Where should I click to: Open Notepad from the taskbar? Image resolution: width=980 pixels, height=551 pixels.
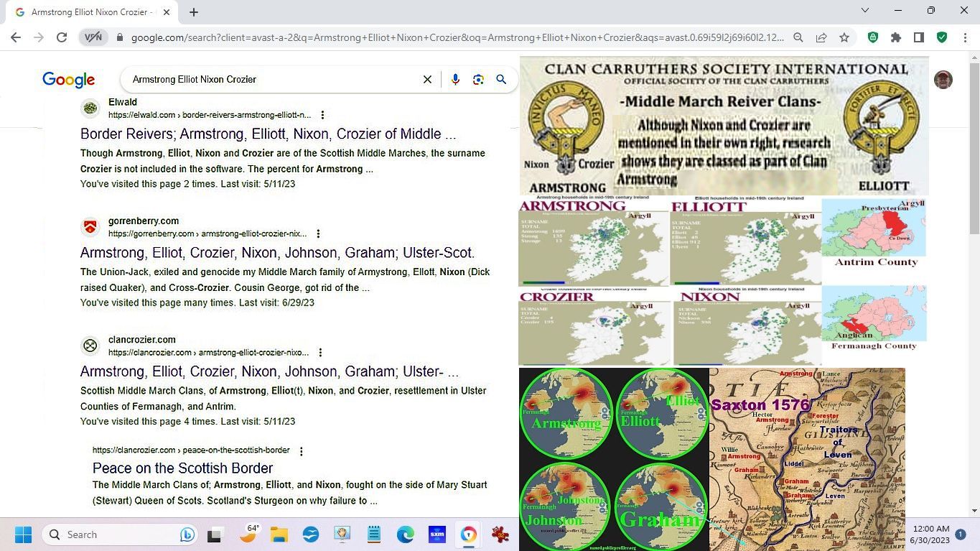coord(374,534)
